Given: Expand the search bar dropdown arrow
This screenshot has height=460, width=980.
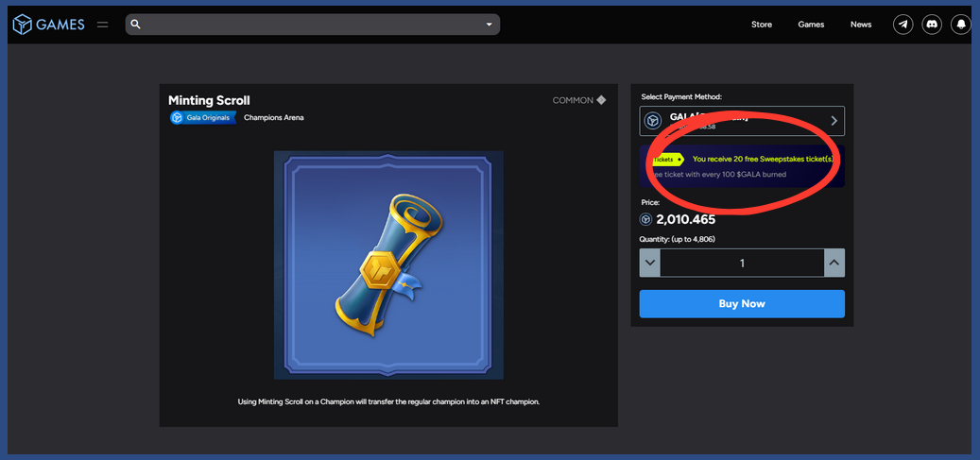Looking at the screenshot, I should click(489, 25).
